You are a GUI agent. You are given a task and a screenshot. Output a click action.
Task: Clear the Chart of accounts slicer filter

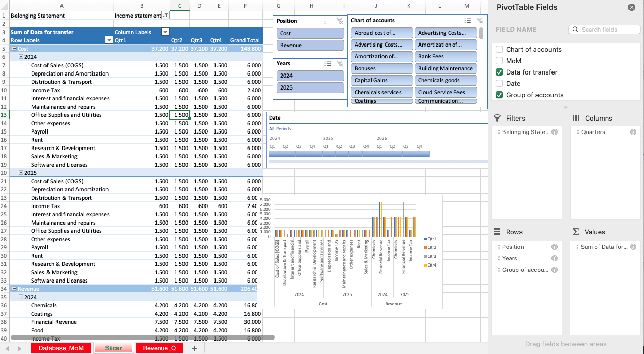(480, 20)
